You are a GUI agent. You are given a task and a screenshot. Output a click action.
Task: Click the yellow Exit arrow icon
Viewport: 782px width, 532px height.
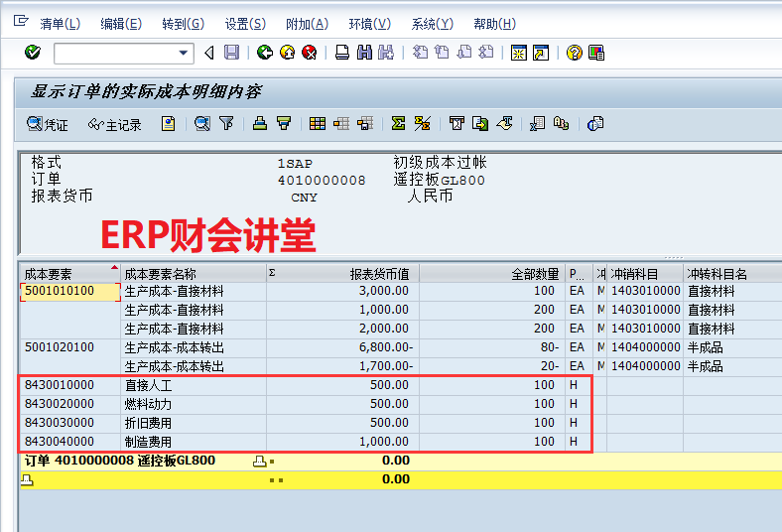pyautogui.click(x=287, y=53)
